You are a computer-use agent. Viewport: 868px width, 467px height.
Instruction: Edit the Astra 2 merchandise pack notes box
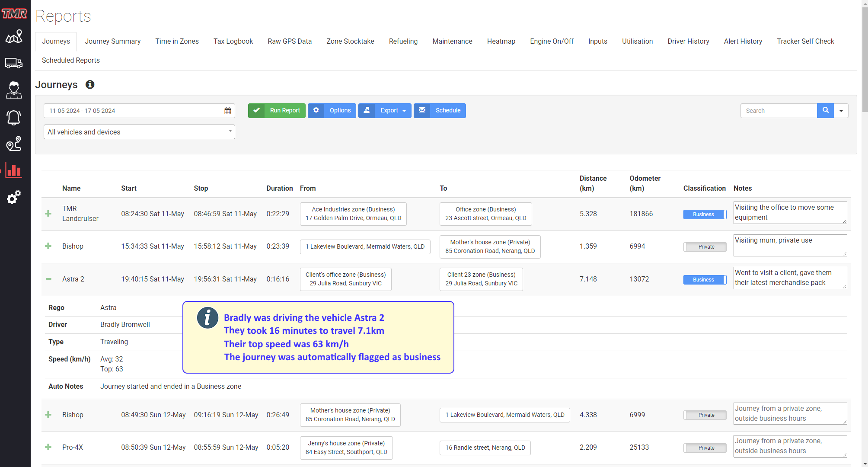click(x=790, y=278)
